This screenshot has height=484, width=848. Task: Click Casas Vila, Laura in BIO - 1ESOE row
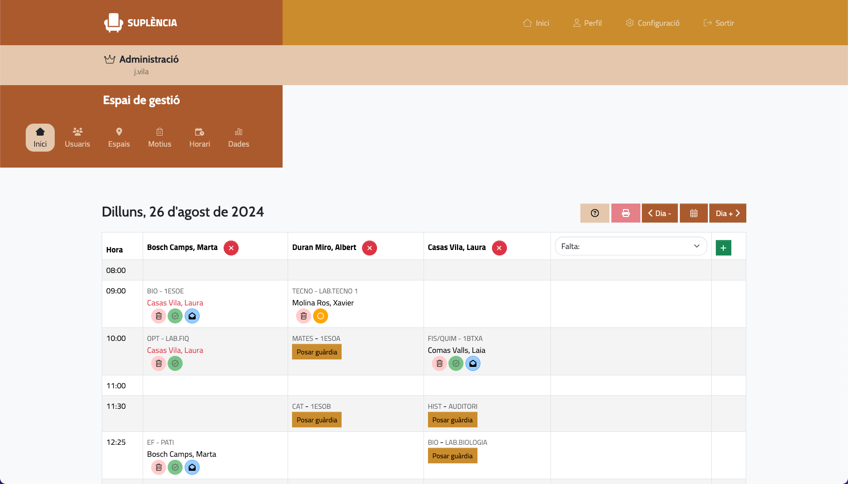[x=175, y=303]
